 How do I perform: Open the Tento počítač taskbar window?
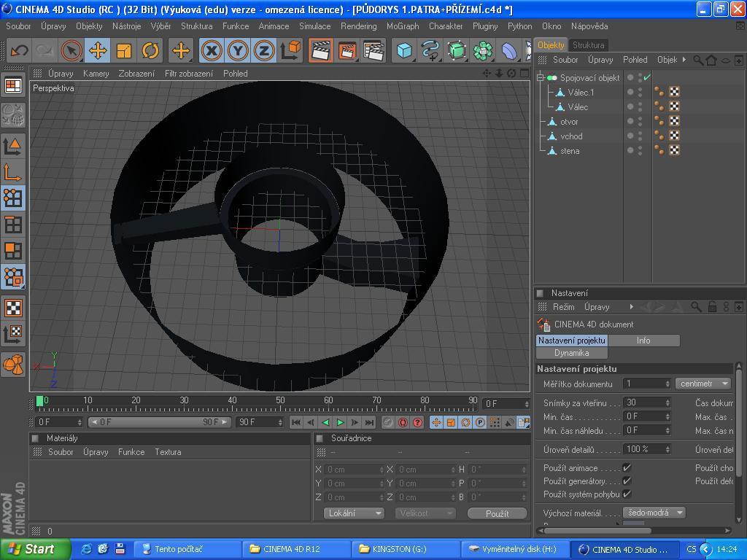[188, 549]
